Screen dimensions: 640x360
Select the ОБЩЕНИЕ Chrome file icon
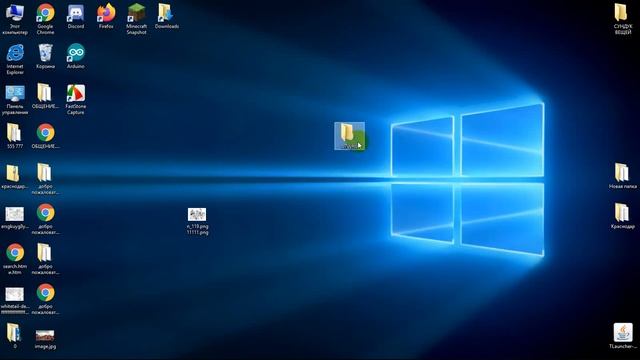pos(45,136)
